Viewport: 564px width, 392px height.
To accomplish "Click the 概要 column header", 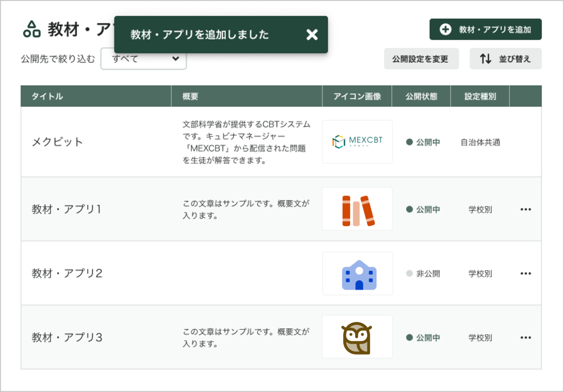I will (x=247, y=96).
